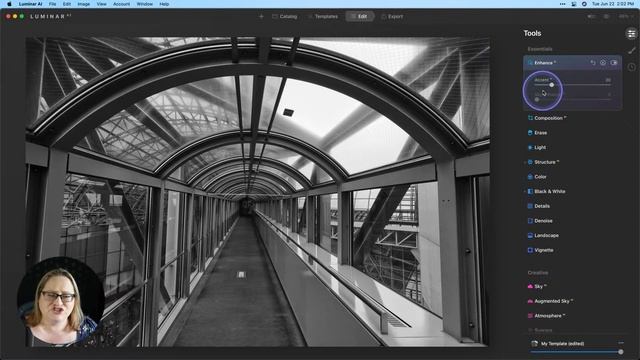Expand the Details tool

[542, 206]
